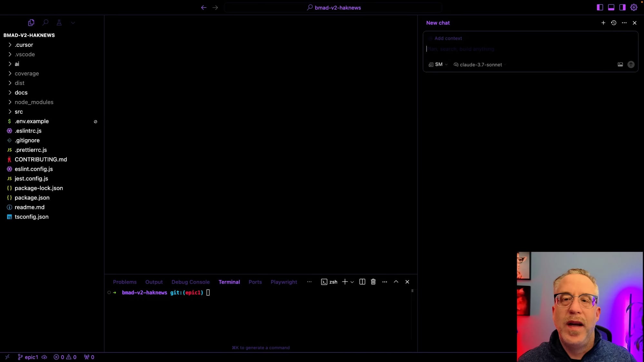Toggle bottom panel layout button
This screenshot has height=362, width=644.
click(611, 7)
